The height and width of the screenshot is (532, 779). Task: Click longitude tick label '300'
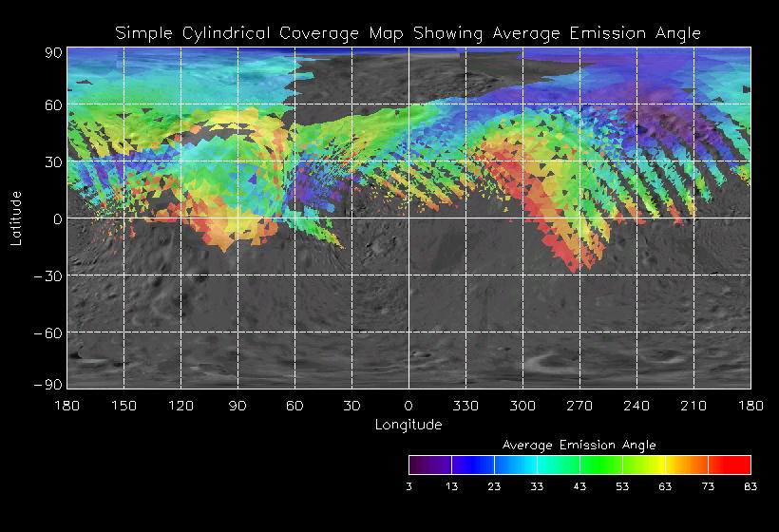coord(522,406)
